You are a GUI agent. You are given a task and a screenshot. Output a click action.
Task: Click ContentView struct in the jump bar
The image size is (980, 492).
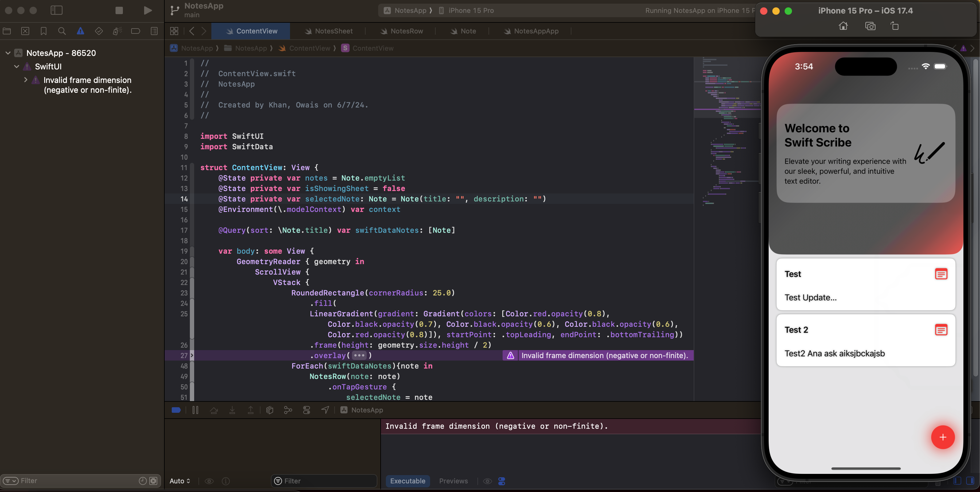[367, 48]
